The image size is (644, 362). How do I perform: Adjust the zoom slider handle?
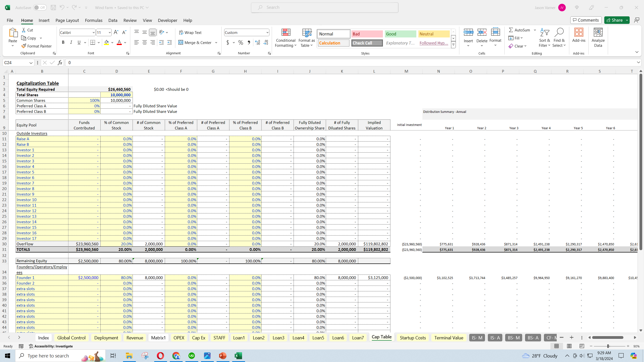(608, 346)
